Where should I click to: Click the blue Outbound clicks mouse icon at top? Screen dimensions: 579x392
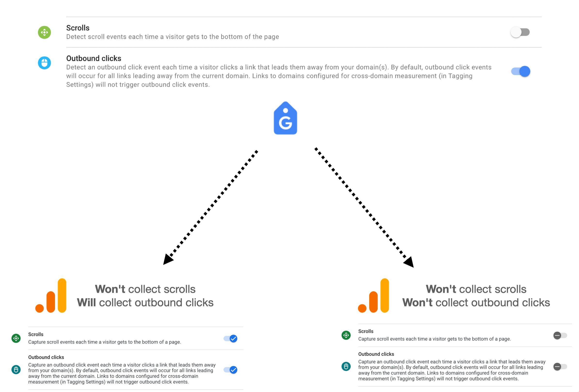tap(44, 63)
